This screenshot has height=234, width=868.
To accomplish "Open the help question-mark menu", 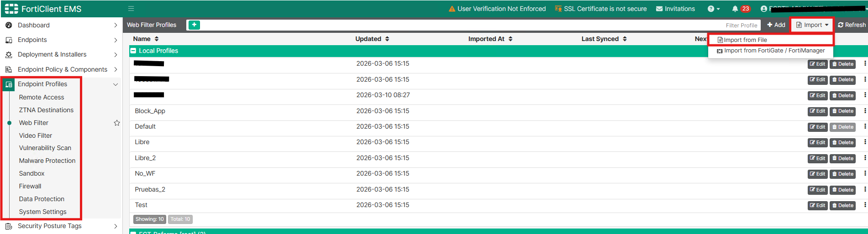I will coord(714,9).
